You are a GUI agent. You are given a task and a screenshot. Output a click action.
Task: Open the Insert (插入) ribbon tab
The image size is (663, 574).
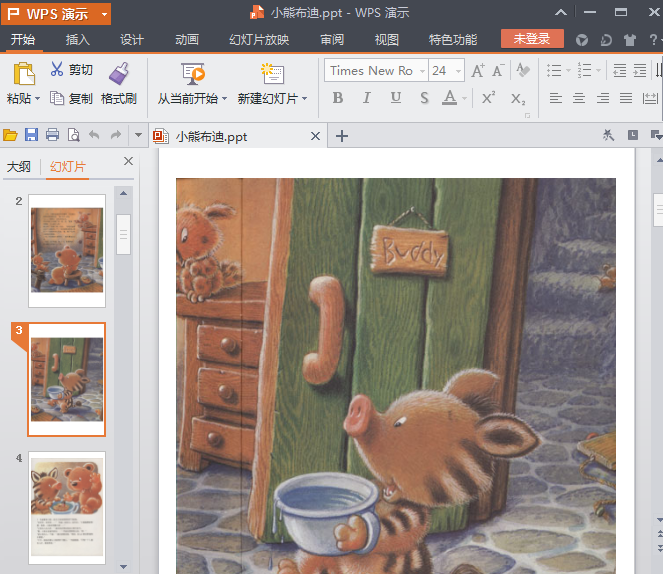(77, 40)
